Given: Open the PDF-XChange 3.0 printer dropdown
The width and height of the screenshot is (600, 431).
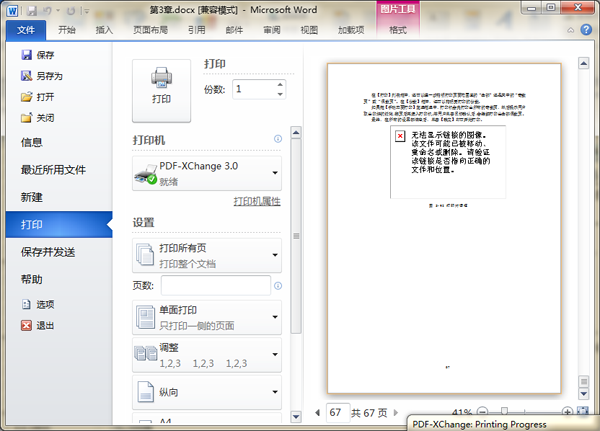Looking at the screenshot, I should pyautogui.click(x=207, y=173).
